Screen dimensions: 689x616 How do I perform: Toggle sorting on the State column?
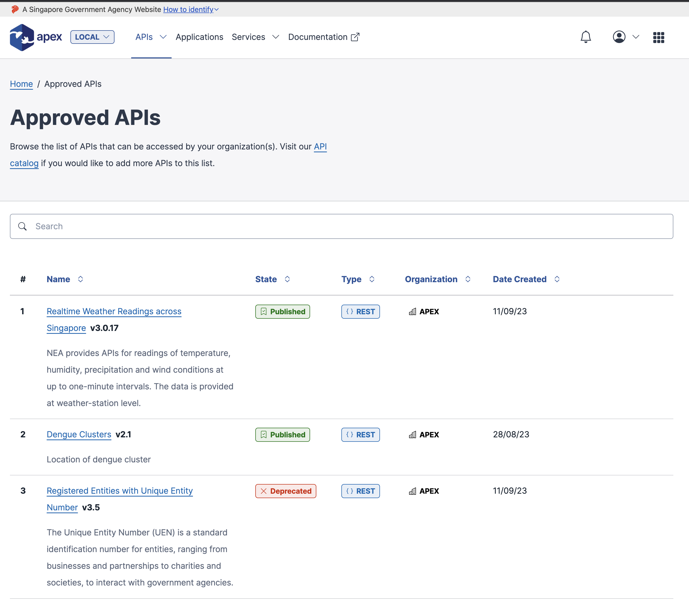click(287, 279)
